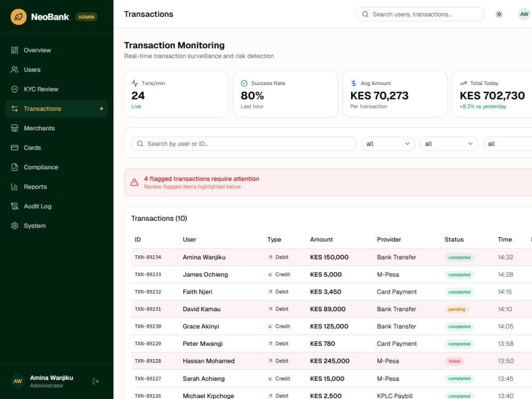Screen dimensions: 532x399
Task: Open the Compliance page
Action: point(57,167)
